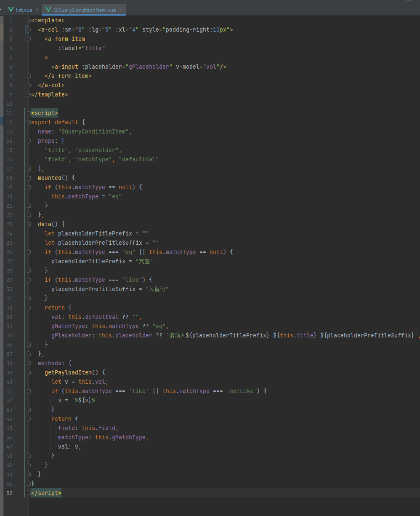Click the Vue icon on list.vue tab
This screenshot has width=420, height=516.
[11, 10]
